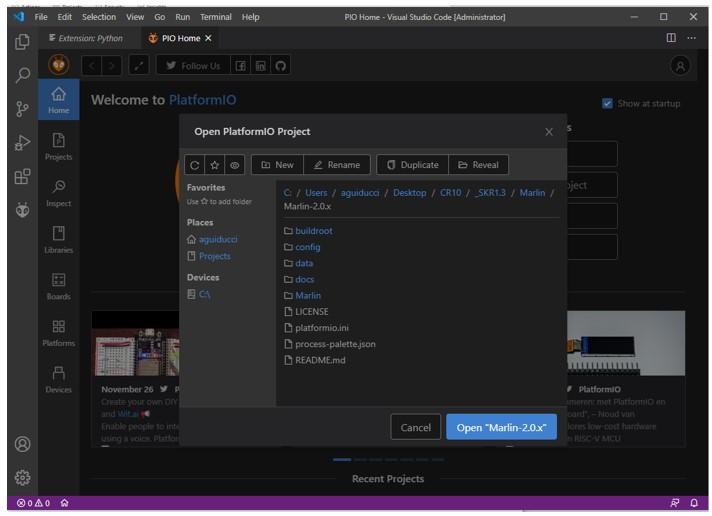The image size is (712, 516).
Task: Open PIO account profile icon
Action: coord(680,66)
